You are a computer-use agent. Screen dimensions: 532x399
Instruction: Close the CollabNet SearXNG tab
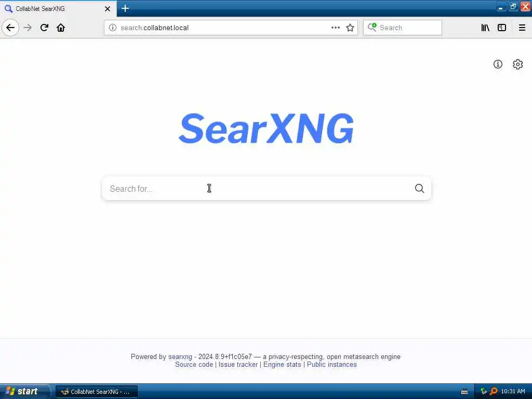(107, 8)
